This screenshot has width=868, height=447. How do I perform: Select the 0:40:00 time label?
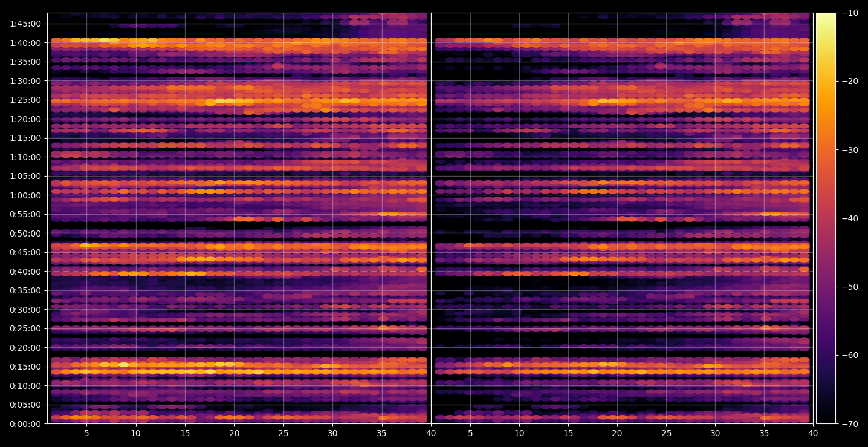pyautogui.click(x=25, y=272)
